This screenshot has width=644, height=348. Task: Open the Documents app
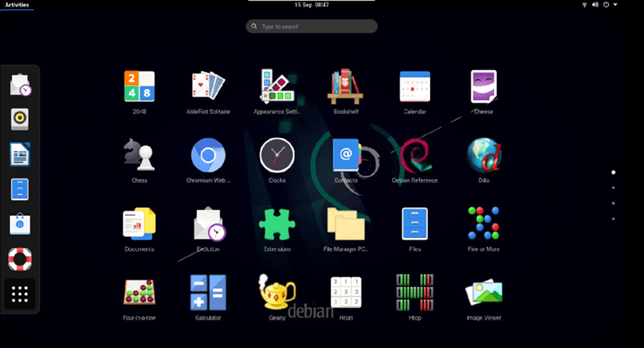click(139, 224)
